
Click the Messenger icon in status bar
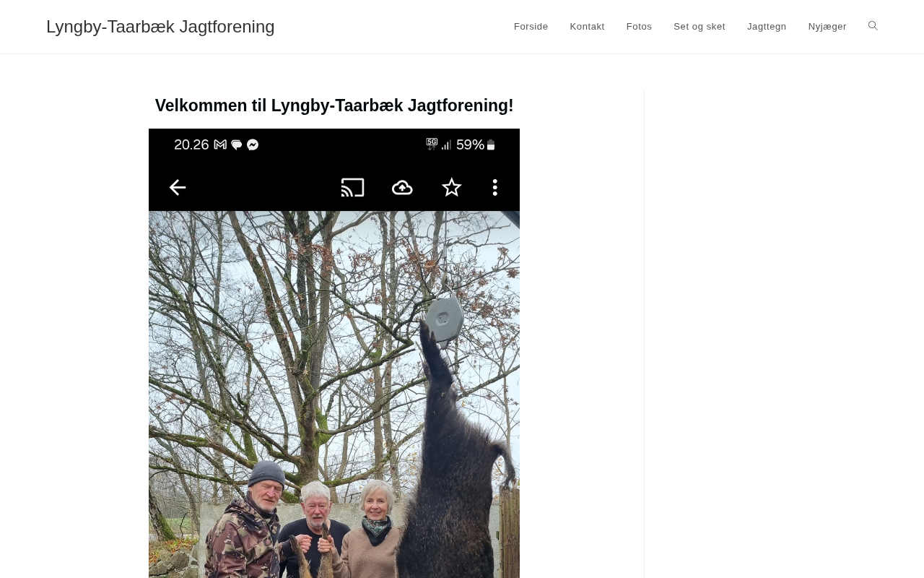coord(253,144)
